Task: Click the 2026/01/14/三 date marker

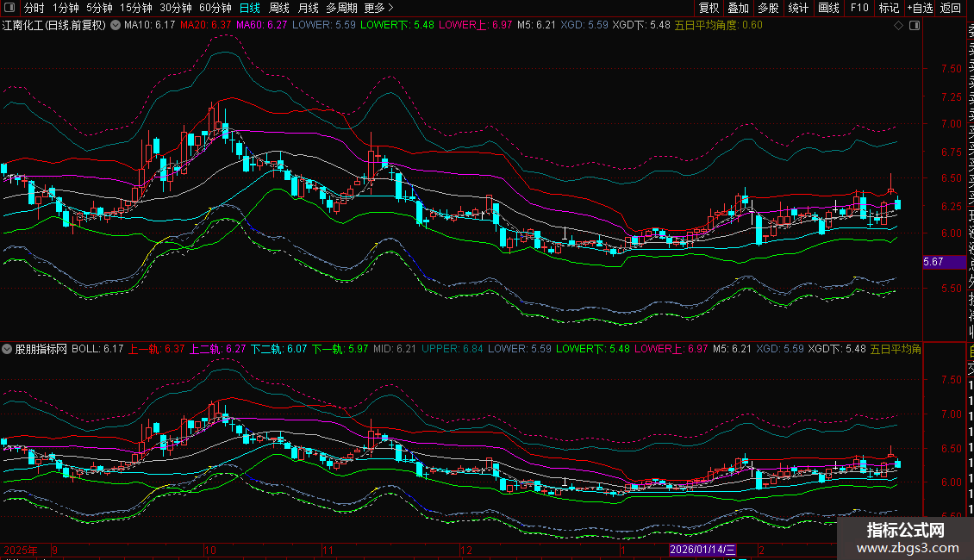Action: pos(702,550)
